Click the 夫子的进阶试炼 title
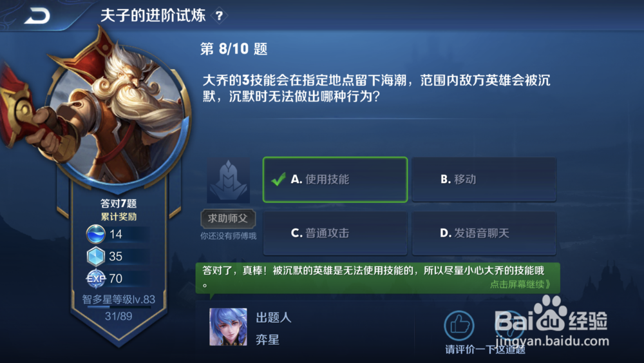644x363 pixels. 153,15
